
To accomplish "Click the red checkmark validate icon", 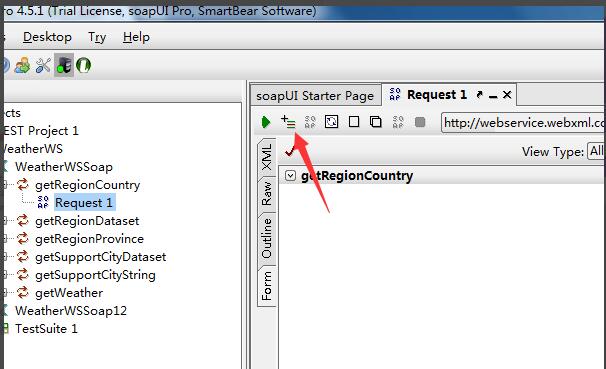I will pyautogui.click(x=290, y=151).
